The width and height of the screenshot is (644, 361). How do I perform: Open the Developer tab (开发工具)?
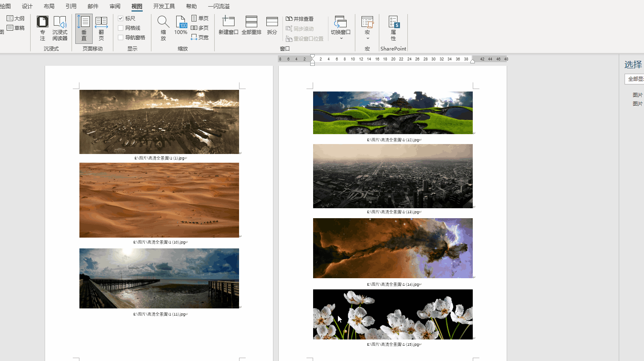[x=164, y=6]
